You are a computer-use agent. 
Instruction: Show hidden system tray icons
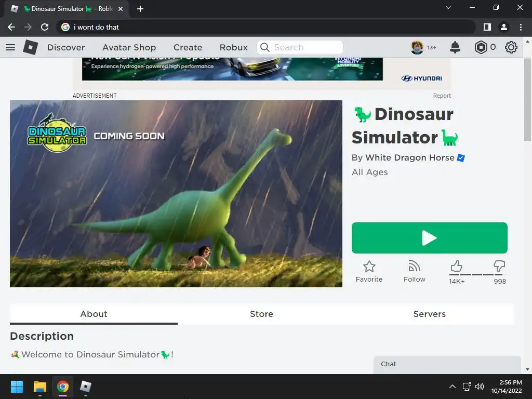pos(453,387)
